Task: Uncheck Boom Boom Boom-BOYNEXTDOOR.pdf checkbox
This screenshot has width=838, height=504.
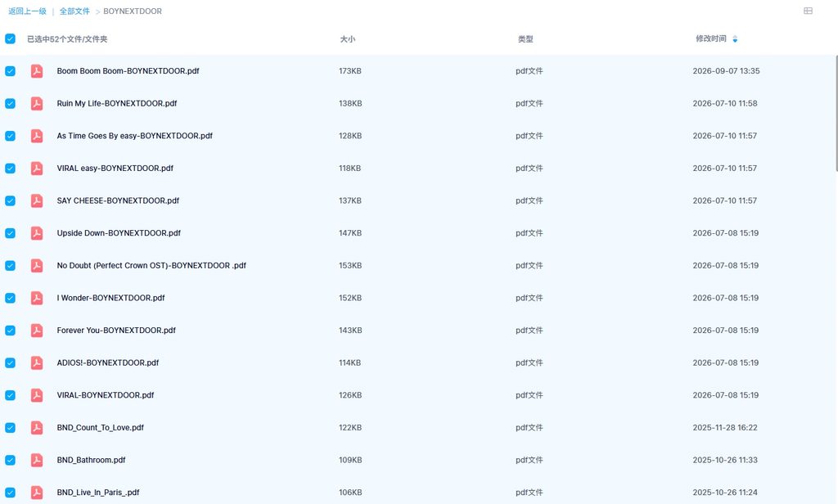Action: [10, 71]
